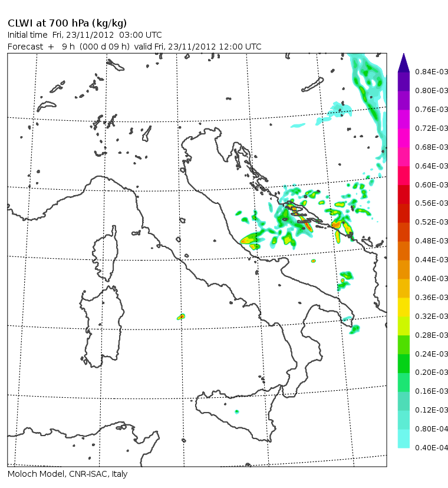Click the tiny cyan spot over Sicily

click(x=236, y=412)
